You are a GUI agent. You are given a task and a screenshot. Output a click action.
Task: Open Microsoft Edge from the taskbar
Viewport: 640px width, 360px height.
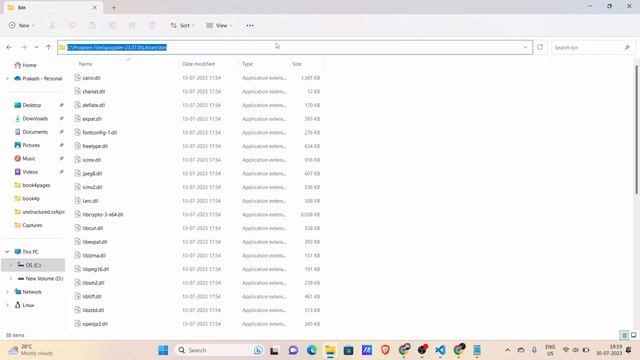tap(312, 350)
